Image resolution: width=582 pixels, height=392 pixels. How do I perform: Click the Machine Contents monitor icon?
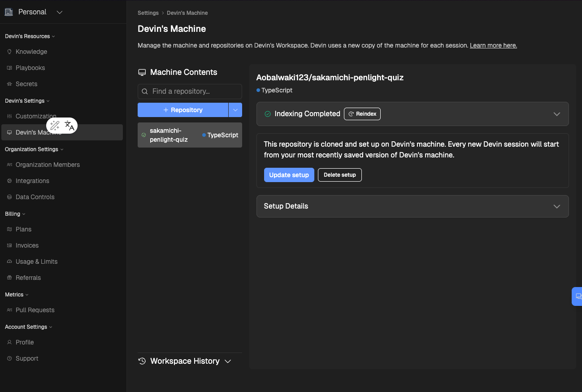click(142, 72)
